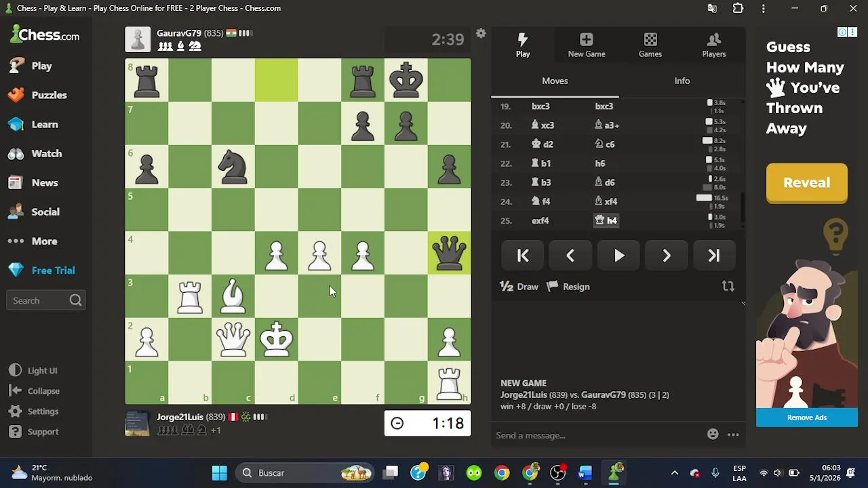Open the browser extensions puzzle icon

pyautogui.click(x=738, y=8)
